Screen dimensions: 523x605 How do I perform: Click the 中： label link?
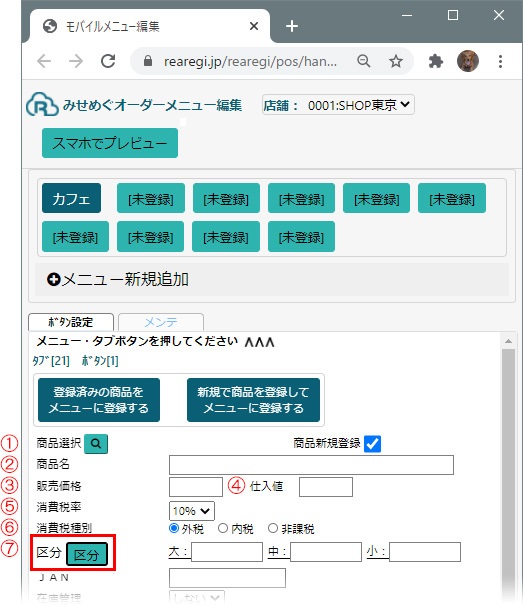278,552
